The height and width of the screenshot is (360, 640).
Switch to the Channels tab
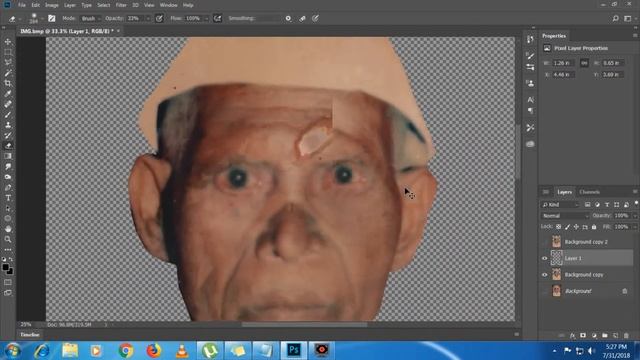click(589, 192)
